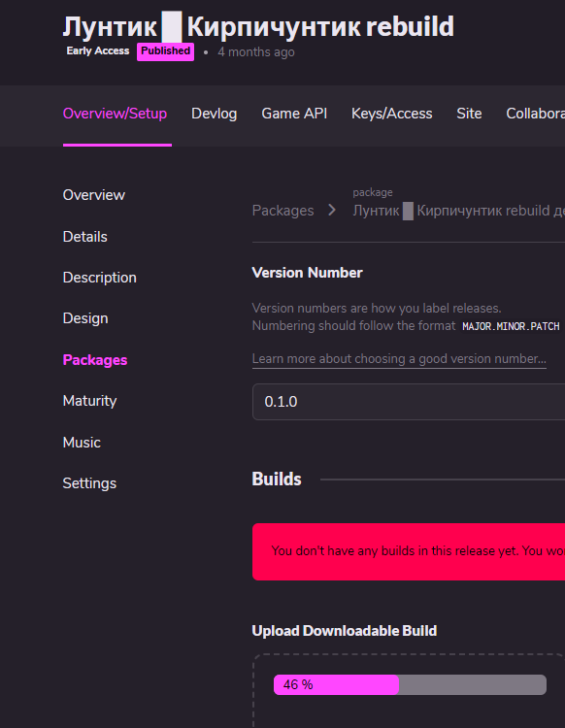Open the Maturity section
This screenshot has height=728, width=565.
click(89, 401)
